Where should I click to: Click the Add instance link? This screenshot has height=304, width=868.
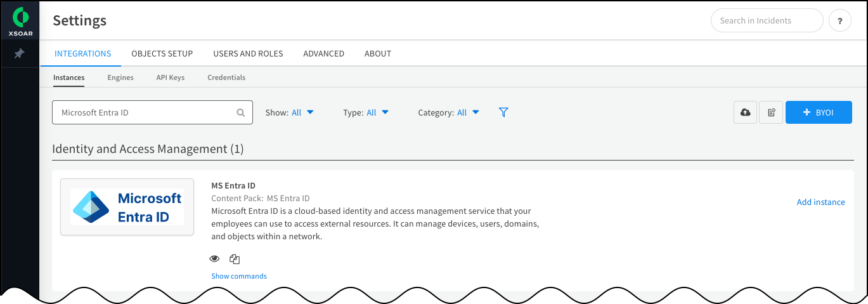[x=820, y=202]
